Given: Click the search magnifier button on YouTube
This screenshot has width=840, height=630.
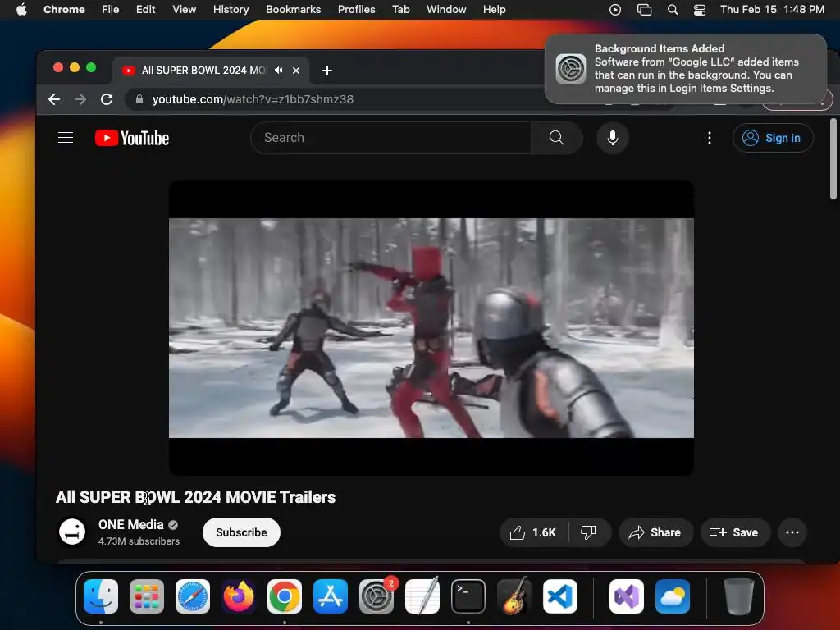Looking at the screenshot, I should [557, 138].
